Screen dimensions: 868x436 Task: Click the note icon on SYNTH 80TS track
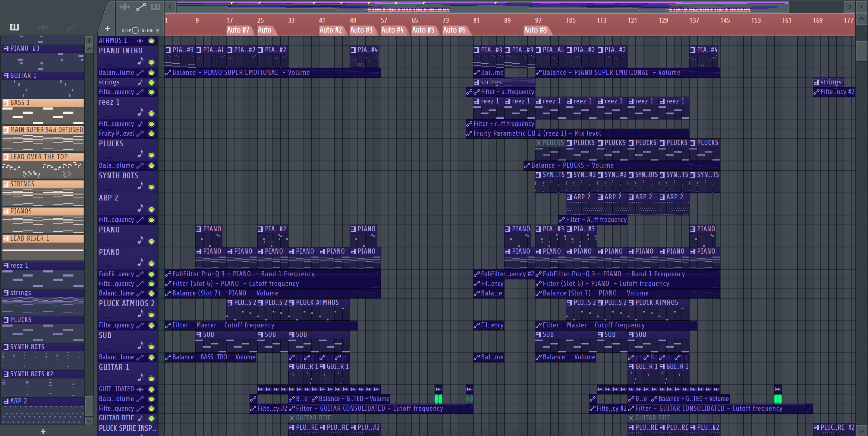pos(140,186)
